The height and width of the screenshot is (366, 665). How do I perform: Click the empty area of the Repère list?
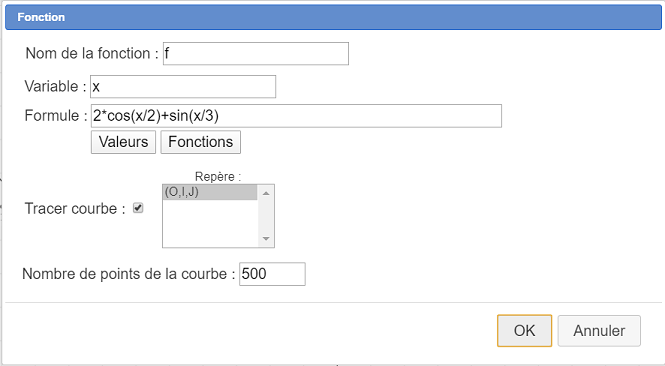[x=210, y=223]
